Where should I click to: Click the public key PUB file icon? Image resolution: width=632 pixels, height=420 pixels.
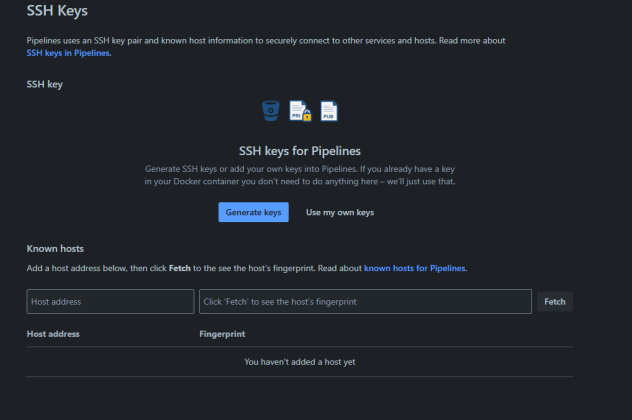[x=329, y=111]
